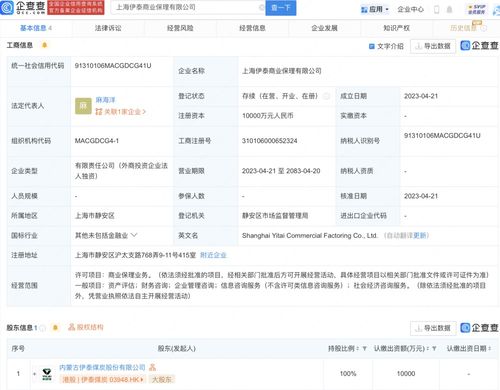Image resolution: width=500 pixels, height=390 pixels.
Task: Click the shareholding value 100%
Action: point(348,374)
